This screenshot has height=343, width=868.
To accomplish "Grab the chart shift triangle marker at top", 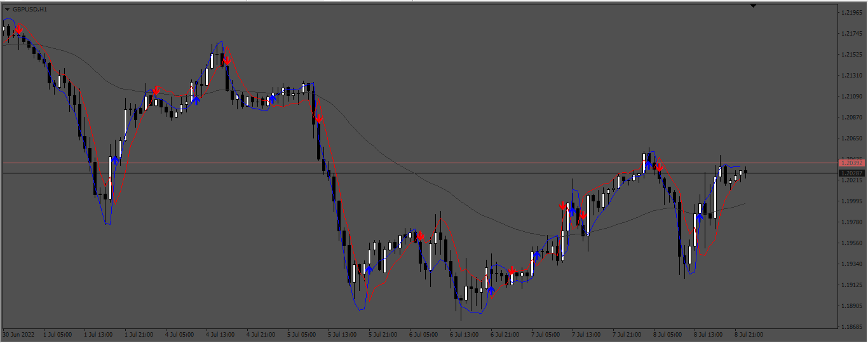I will click(753, 6).
